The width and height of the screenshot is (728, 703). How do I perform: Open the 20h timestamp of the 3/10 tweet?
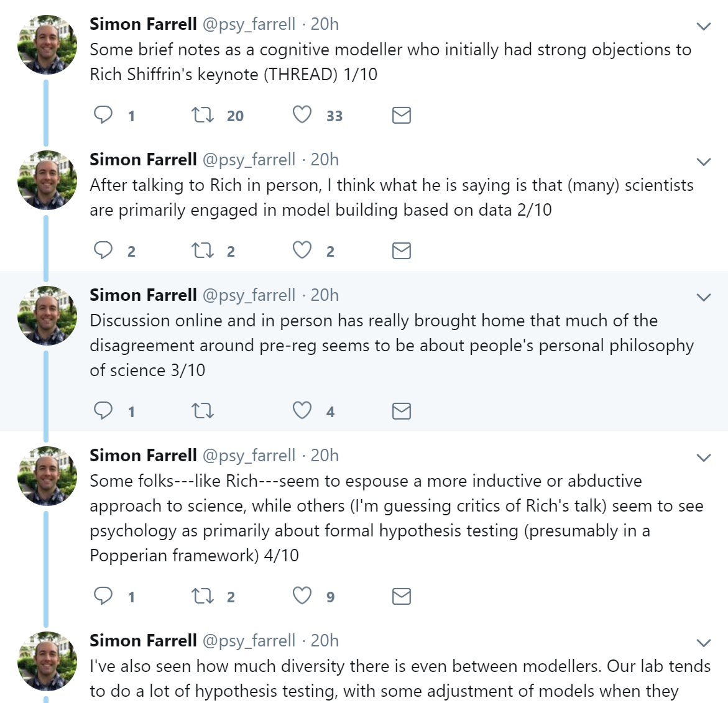(x=325, y=295)
